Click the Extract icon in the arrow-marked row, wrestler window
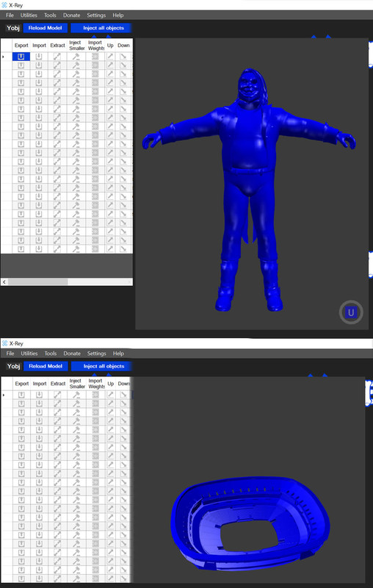The image size is (373, 588). pos(57,57)
